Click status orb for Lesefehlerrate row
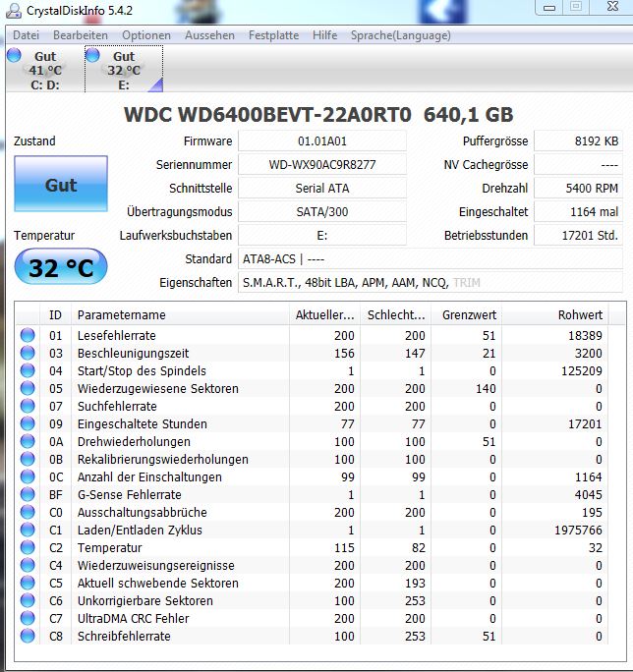633x672 pixels. click(x=28, y=335)
